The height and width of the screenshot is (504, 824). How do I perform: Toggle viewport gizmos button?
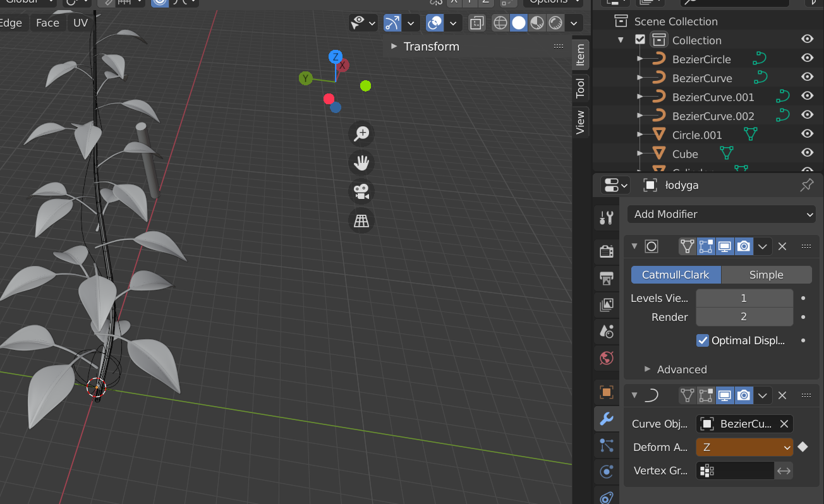(x=392, y=23)
